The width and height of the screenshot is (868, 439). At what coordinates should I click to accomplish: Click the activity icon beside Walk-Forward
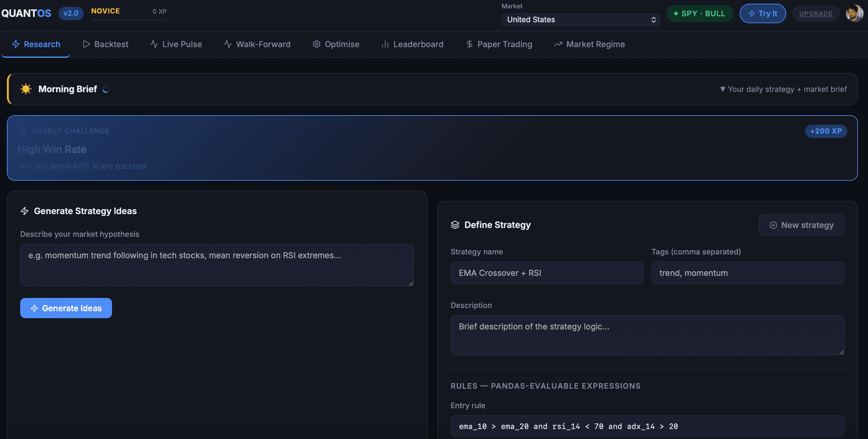tap(228, 44)
